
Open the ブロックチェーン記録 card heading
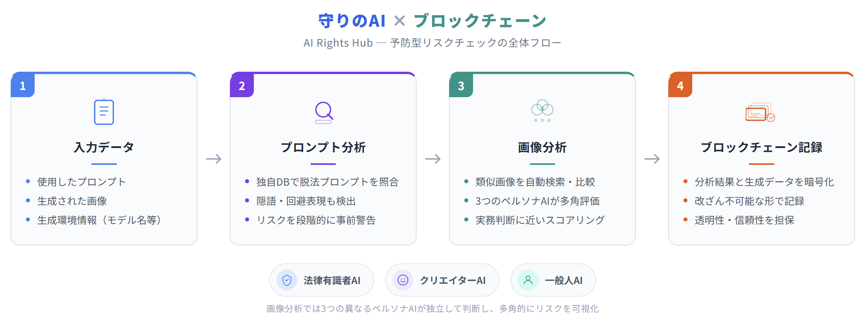click(762, 147)
